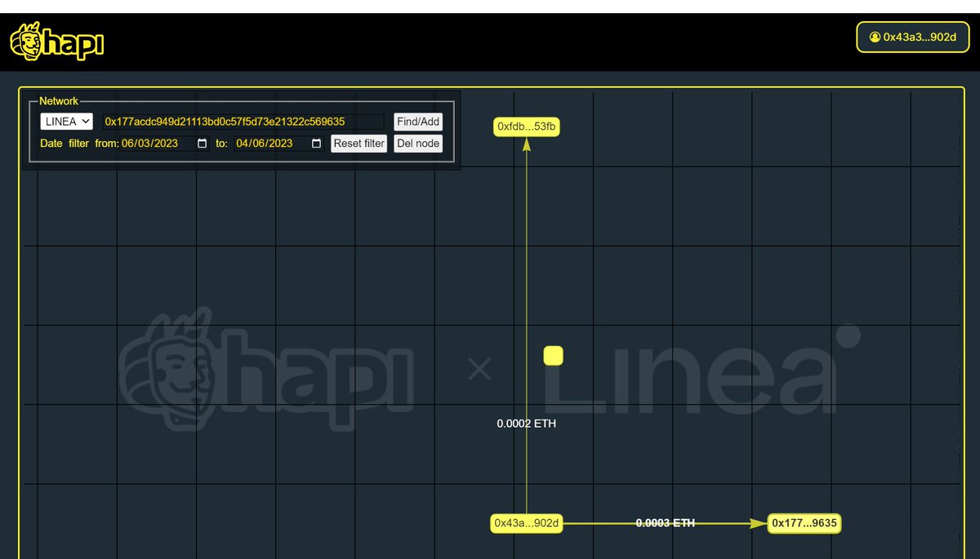Viewport: 980px width, 559px height.
Task: Click the Reset filter button
Action: coord(359,144)
